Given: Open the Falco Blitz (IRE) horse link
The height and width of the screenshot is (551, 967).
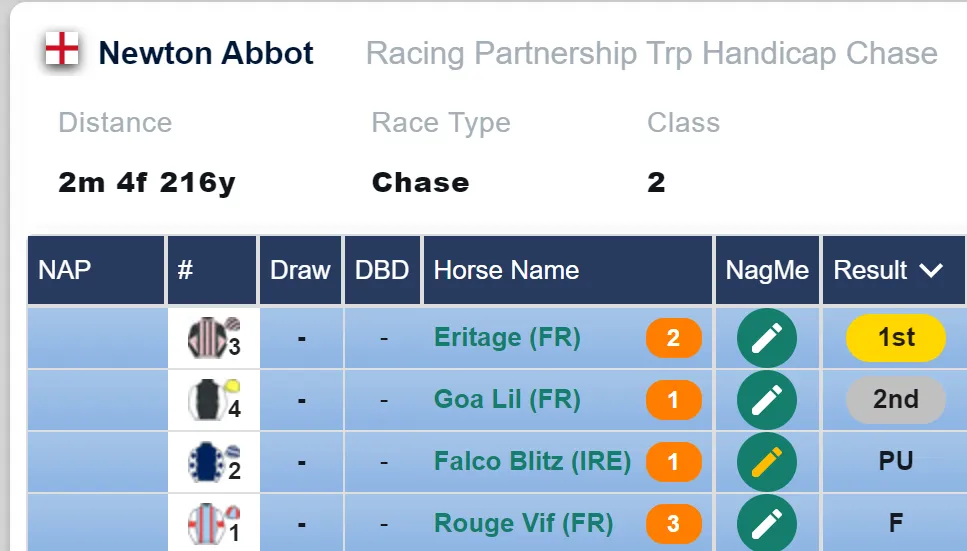Looking at the screenshot, I should click(x=532, y=462).
